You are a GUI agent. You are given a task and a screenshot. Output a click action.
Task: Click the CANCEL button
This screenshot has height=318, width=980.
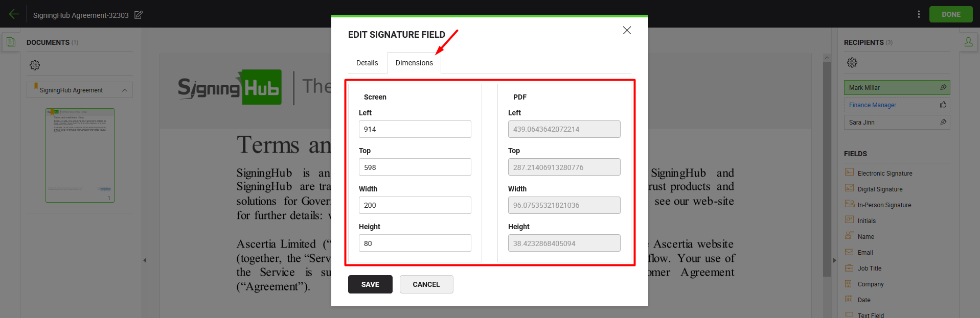426,284
